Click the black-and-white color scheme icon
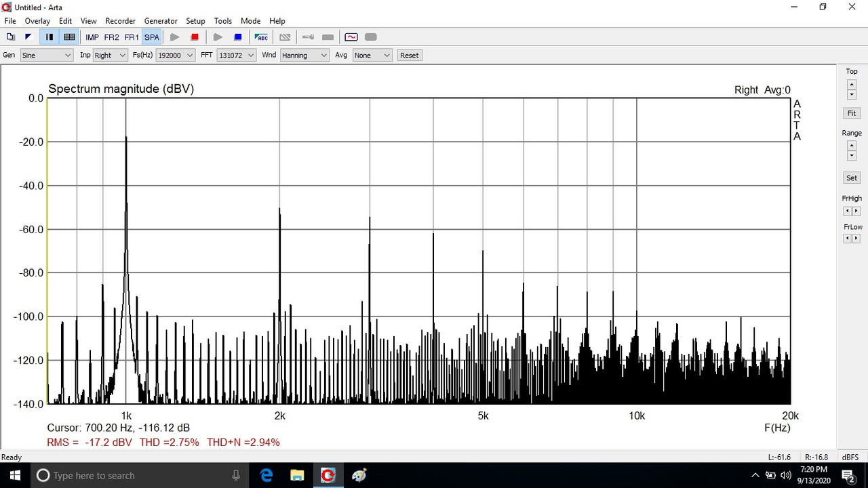Image resolution: width=868 pixels, height=488 pixels. (28, 37)
